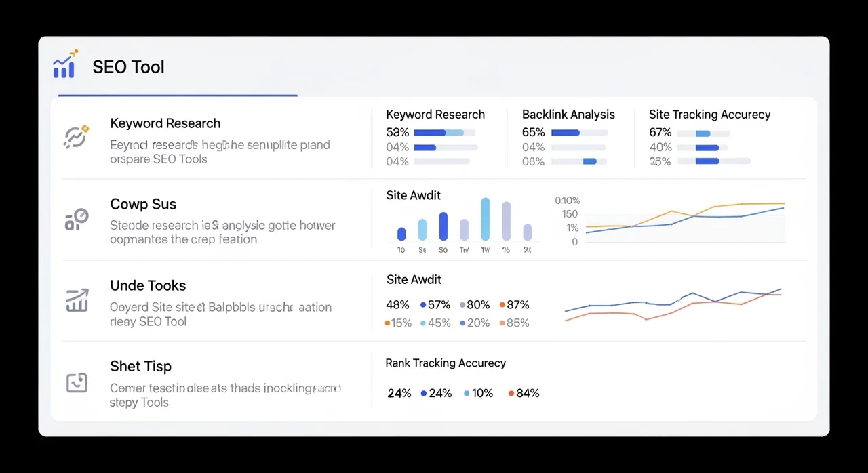Click the 87% orange legend dot
The width and height of the screenshot is (868, 473).
point(502,305)
